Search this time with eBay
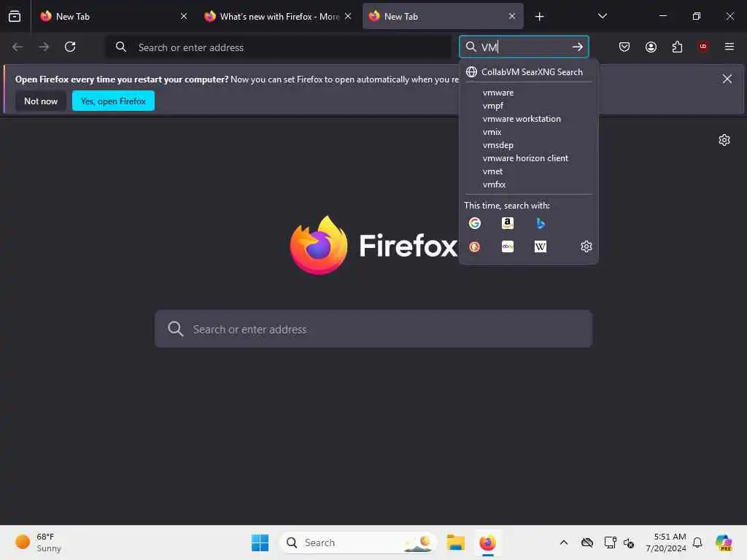747x560 pixels. pyautogui.click(x=508, y=246)
